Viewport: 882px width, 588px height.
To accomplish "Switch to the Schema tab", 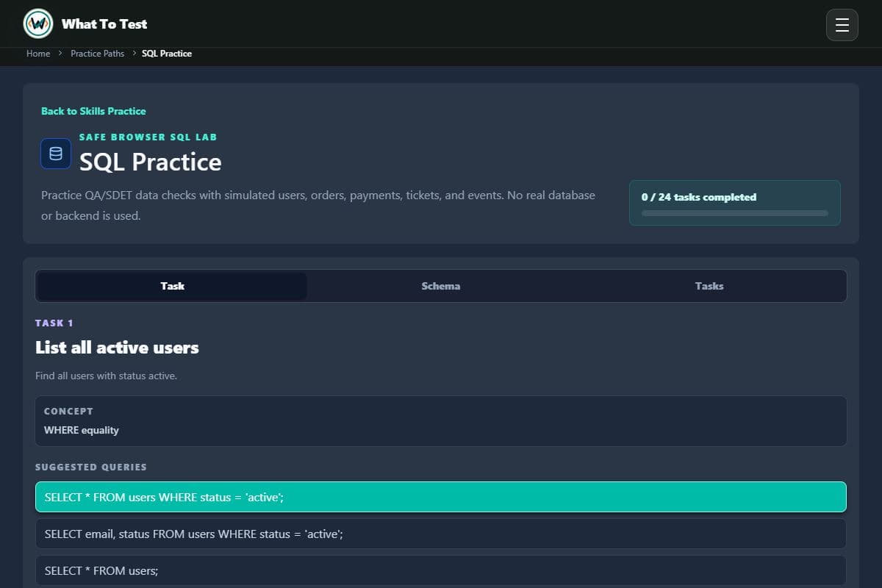I will (x=441, y=286).
